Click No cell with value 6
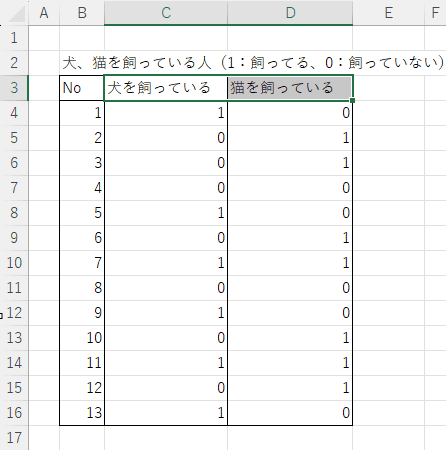 tap(82, 238)
